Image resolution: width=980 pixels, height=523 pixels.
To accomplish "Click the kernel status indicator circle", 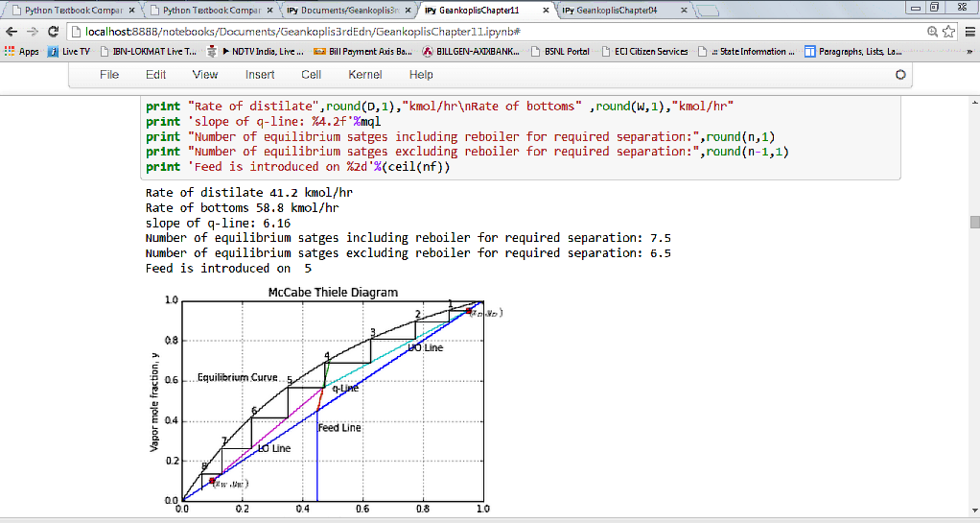I will tap(899, 74).
